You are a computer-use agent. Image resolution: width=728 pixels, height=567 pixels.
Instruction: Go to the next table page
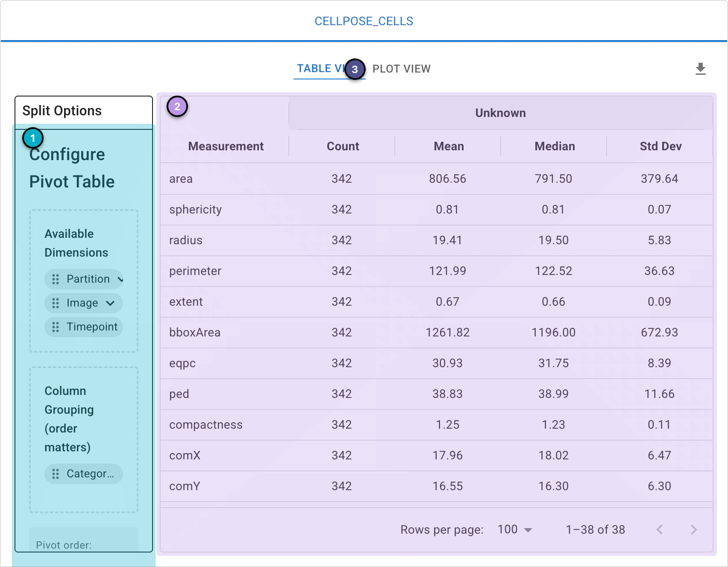point(693,530)
